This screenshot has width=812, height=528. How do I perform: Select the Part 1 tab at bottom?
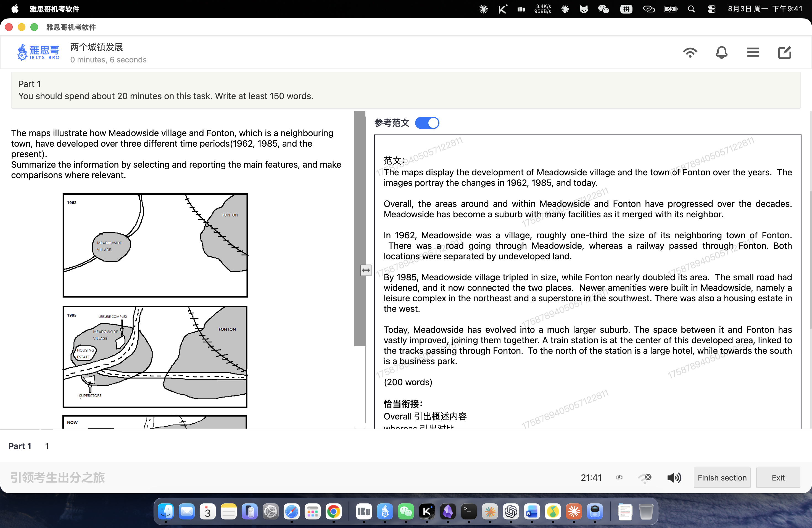[x=20, y=446]
